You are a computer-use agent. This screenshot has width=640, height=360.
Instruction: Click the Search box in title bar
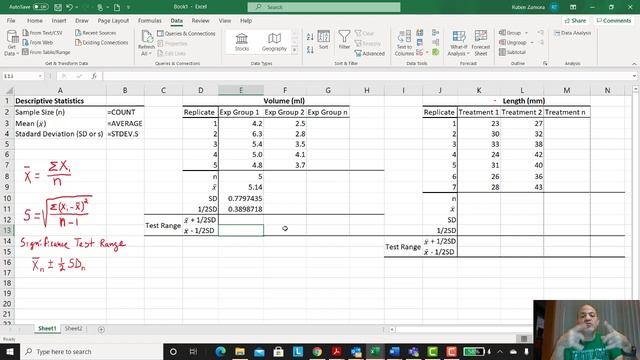(324, 7)
